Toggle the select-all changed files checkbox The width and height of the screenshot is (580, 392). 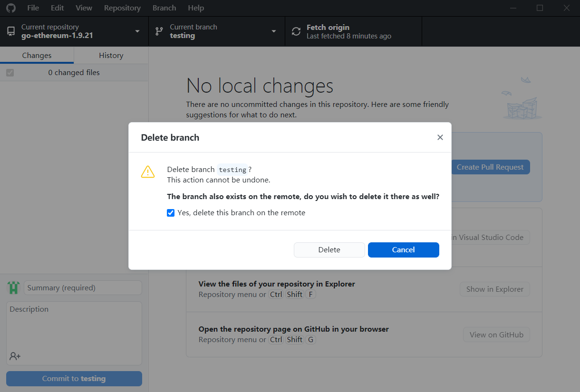point(10,73)
